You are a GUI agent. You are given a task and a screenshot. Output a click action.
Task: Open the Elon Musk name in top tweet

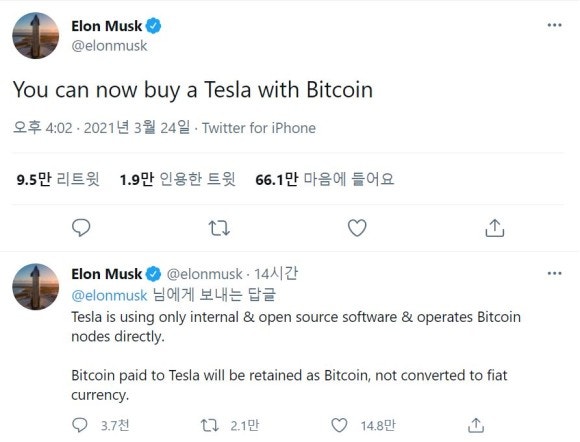[x=107, y=26]
